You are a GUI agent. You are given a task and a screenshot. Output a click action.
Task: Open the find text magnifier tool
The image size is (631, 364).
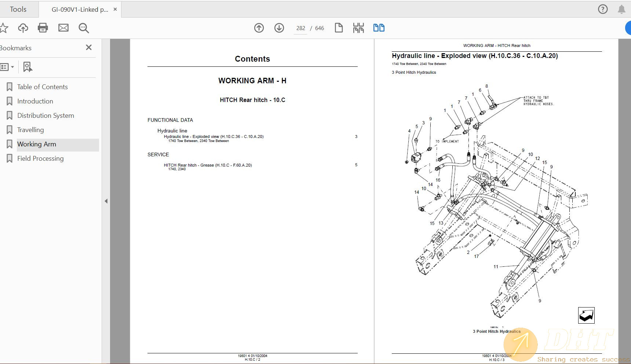(84, 28)
